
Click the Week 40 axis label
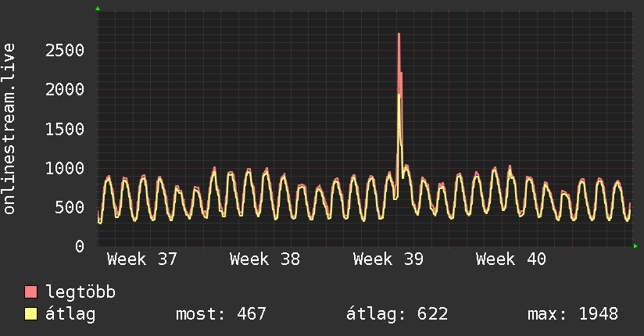[511, 259]
